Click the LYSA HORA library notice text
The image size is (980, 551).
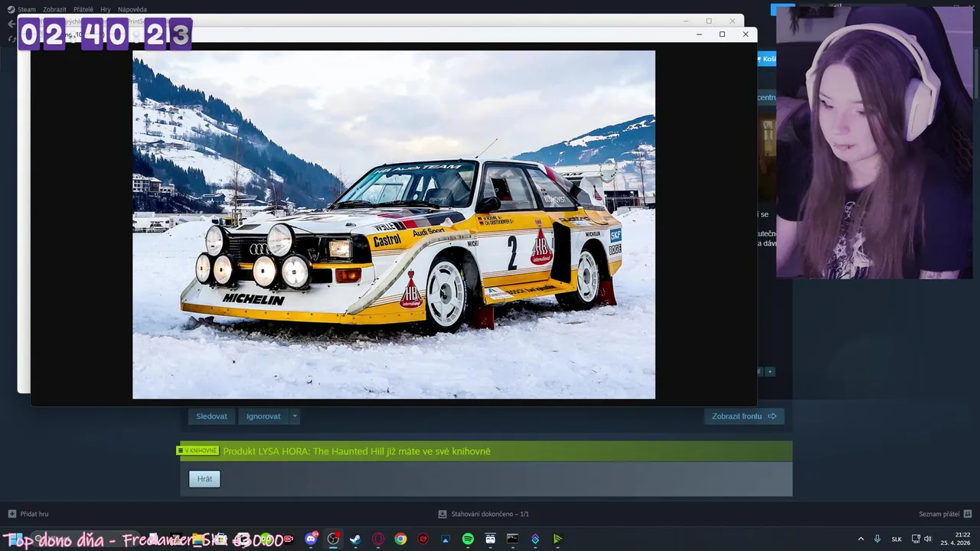pos(357,452)
